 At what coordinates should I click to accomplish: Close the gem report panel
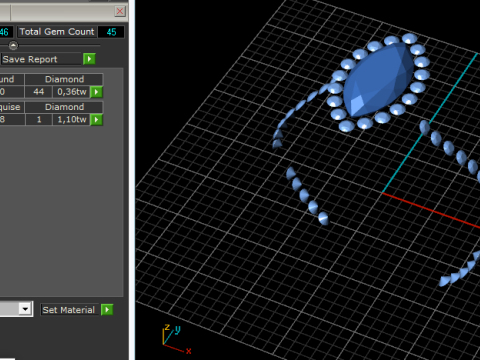120,11
